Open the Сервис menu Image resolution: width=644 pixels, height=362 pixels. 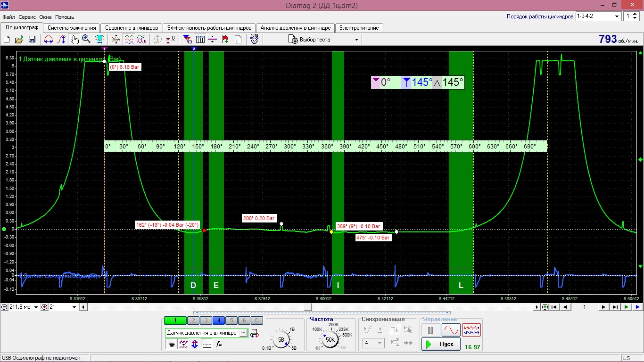27,17
